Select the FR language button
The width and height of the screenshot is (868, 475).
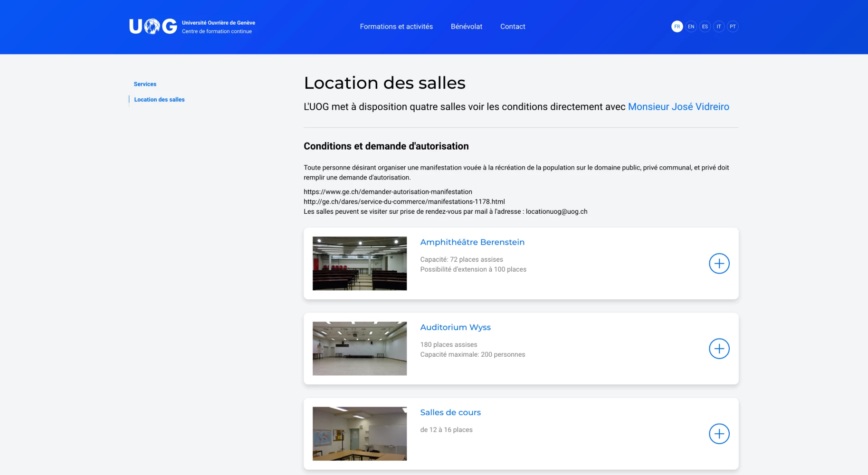pos(677,27)
